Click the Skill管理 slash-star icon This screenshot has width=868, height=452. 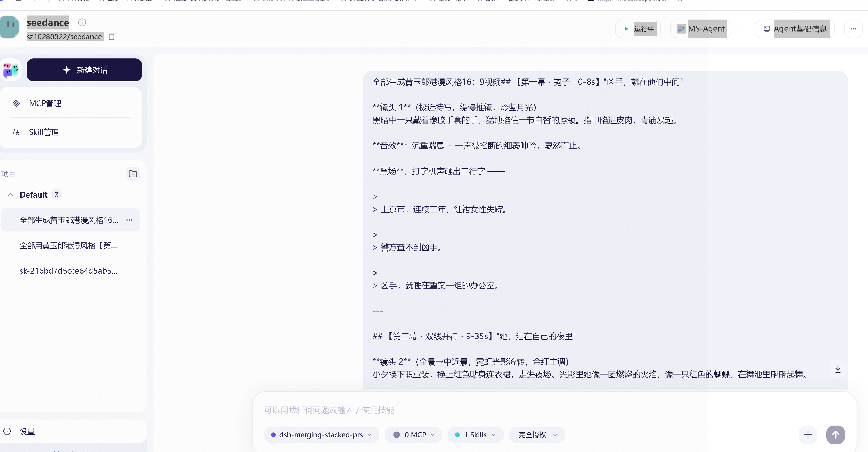[16, 132]
